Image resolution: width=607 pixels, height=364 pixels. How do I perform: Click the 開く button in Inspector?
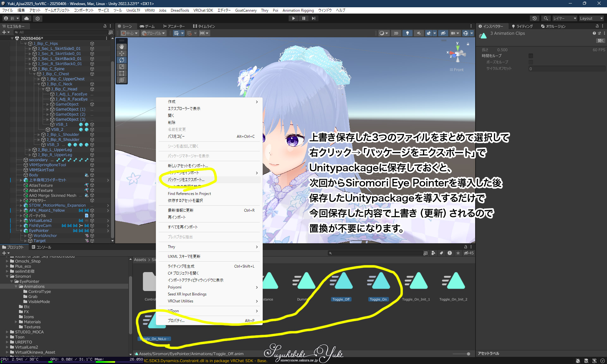pyautogui.click(x=600, y=41)
